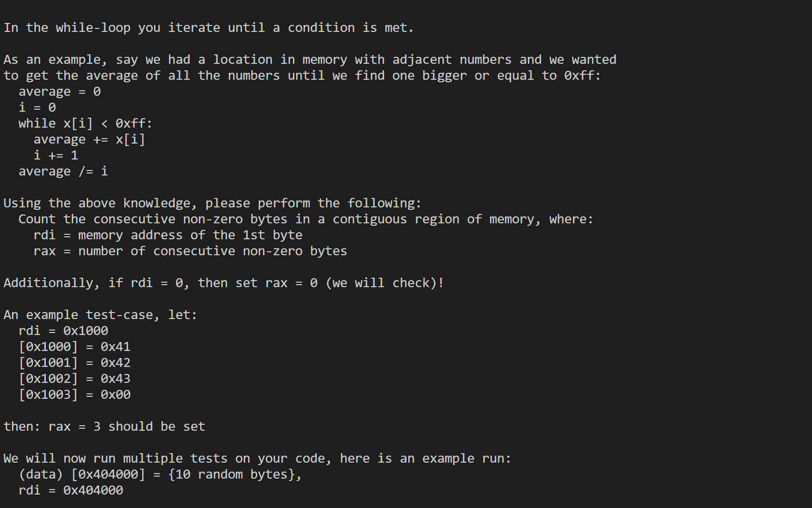This screenshot has height=508, width=812.
Task: Click the "[0x1001] = 0x42" line
Action: 74,363
